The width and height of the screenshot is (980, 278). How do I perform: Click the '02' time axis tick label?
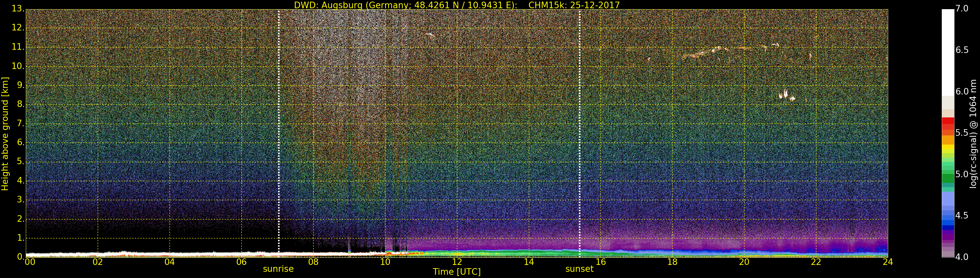(98, 262)
